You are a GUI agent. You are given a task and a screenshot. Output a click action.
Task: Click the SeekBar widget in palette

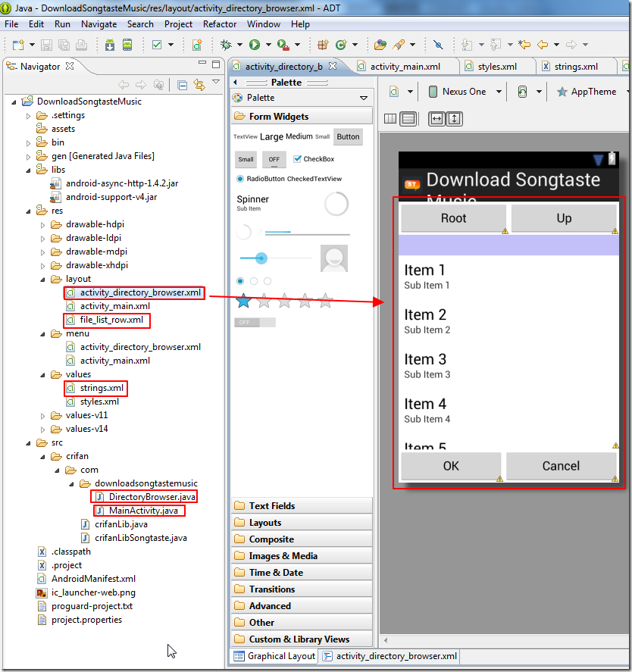click(x=275, y=258)
